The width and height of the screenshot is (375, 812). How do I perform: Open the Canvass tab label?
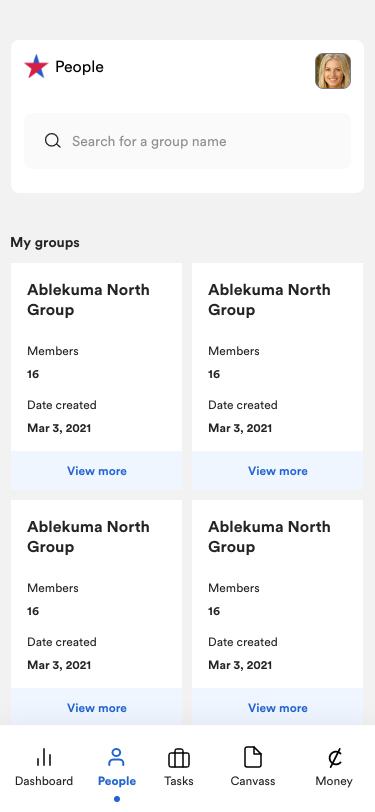click(253, 781)
